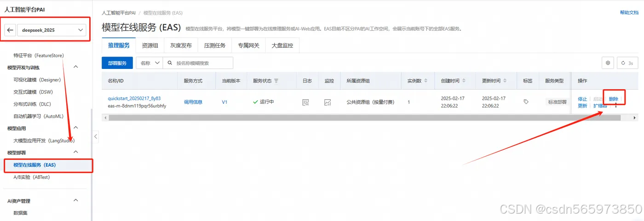
Task: Open the deepseek_2025 workspace dropdown
Action: click(x=52, y=30)
